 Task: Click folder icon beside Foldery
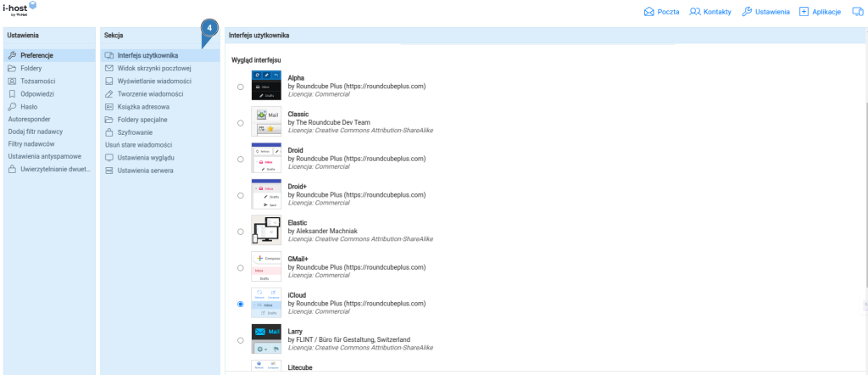click(x=12, y=68)
